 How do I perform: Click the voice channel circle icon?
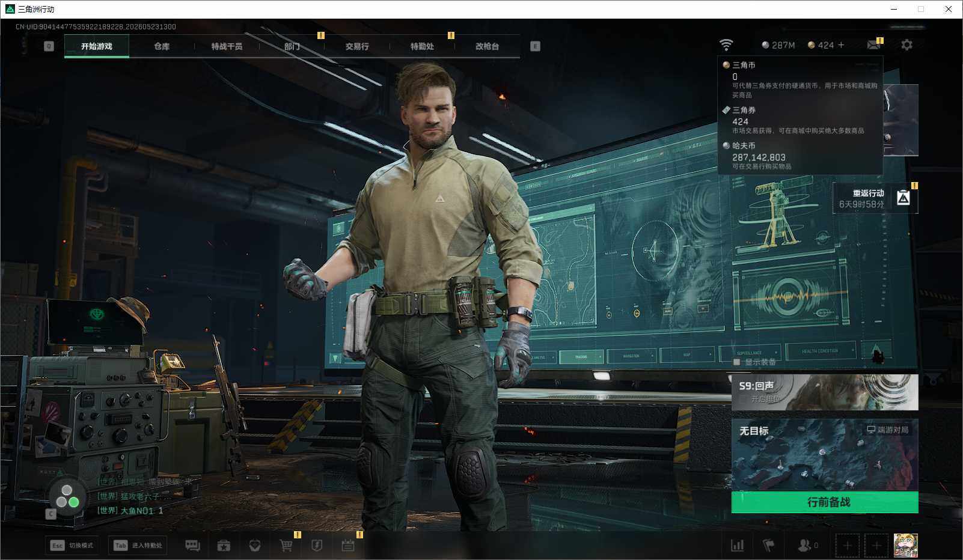67,496
